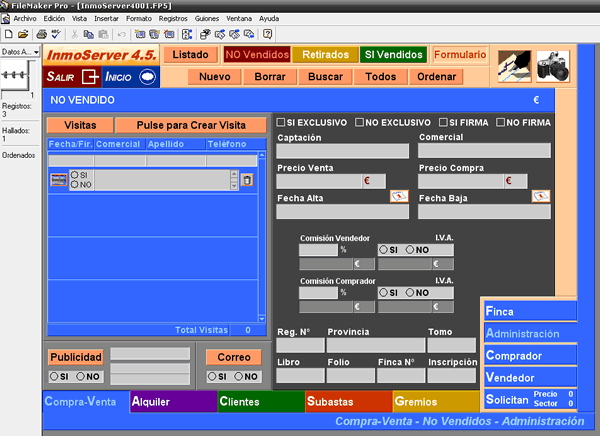
Task: Click the Retirados button
Action: tap(325, 54)
